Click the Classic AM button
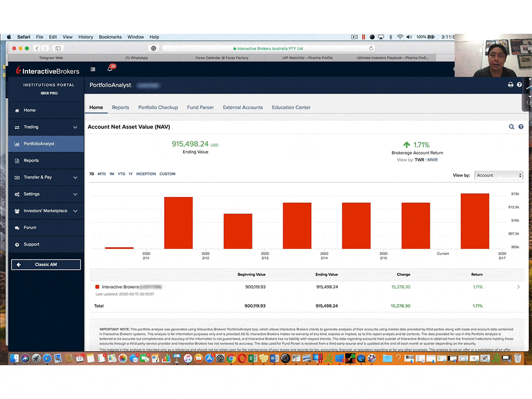The image size is (532, 399). click(46, 264)
